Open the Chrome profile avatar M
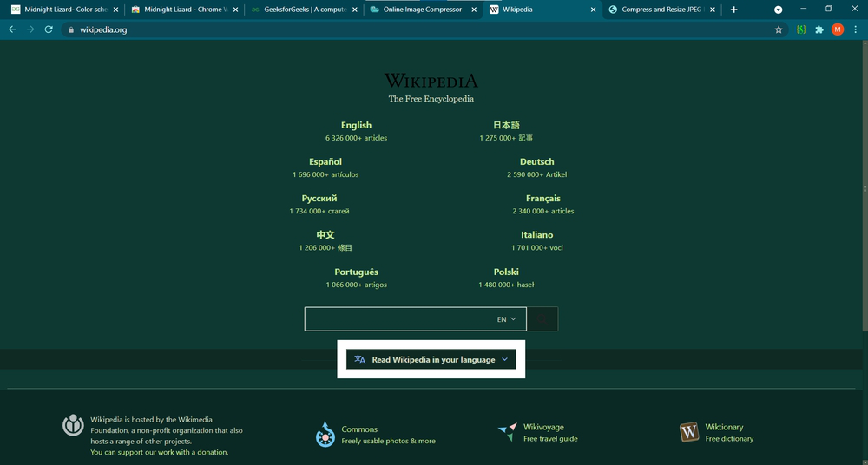The height and width of the screenshot is (465, 868). click(838, 29)
